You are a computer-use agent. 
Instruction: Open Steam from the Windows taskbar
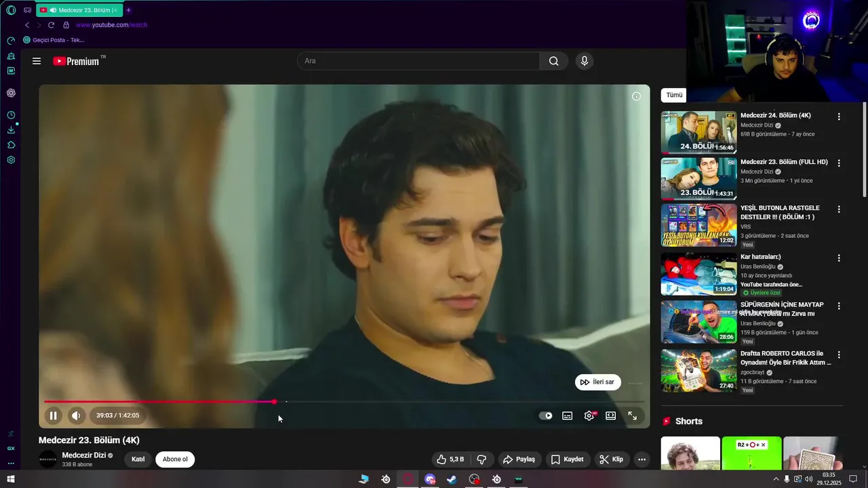pos(452,479)
